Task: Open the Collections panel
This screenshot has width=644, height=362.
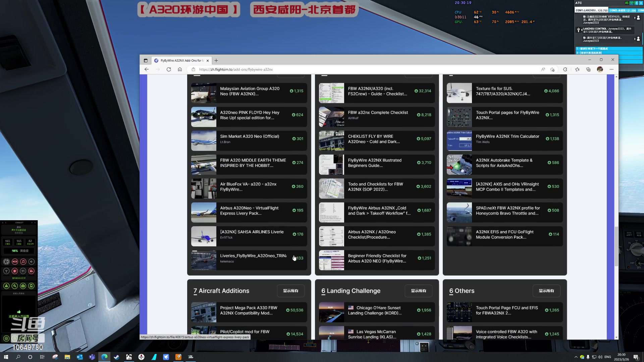Action: (588, 69)
